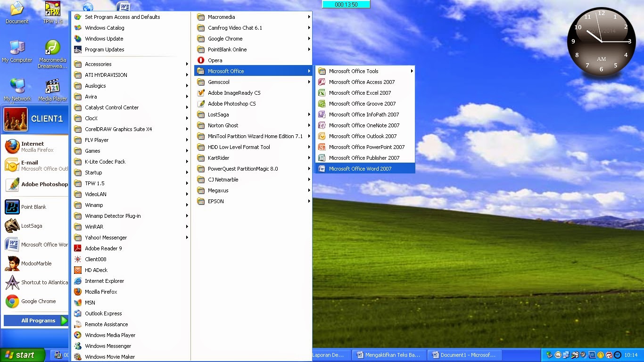Expand the EPSON program folder
644x362 pixels.
253,201
